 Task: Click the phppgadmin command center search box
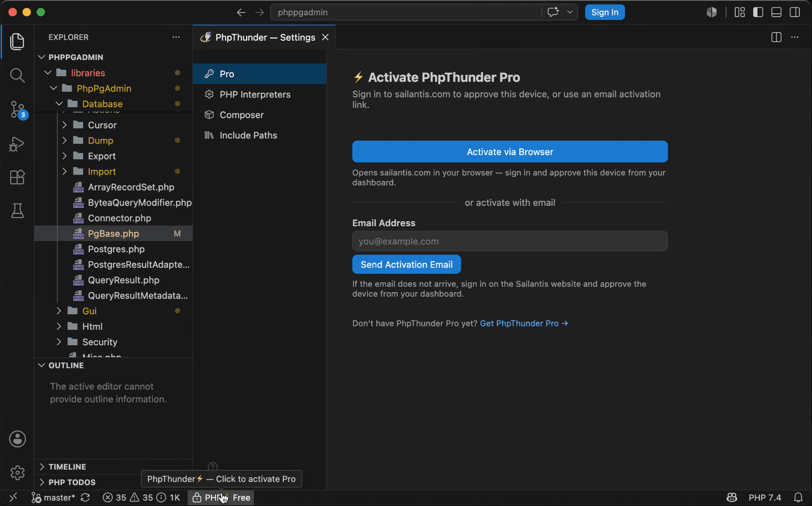point(406,12)
